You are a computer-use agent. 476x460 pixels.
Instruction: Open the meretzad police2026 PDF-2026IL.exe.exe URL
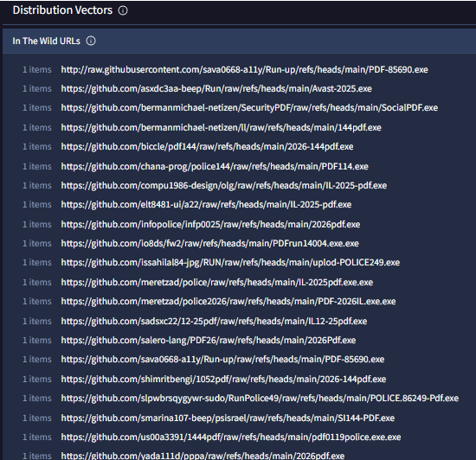coord(228,302)
